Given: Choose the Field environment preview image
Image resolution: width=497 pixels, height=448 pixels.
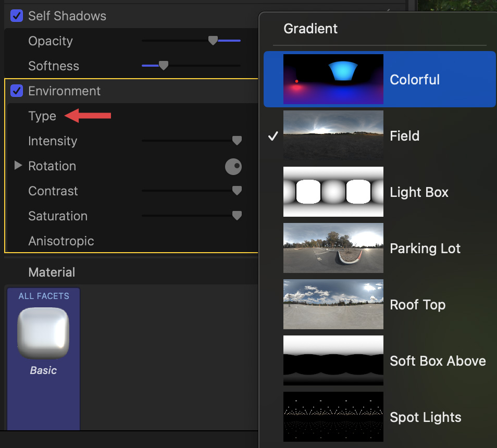Looking at the screenshot, I should pyautogui.click(x=333, y=135).
